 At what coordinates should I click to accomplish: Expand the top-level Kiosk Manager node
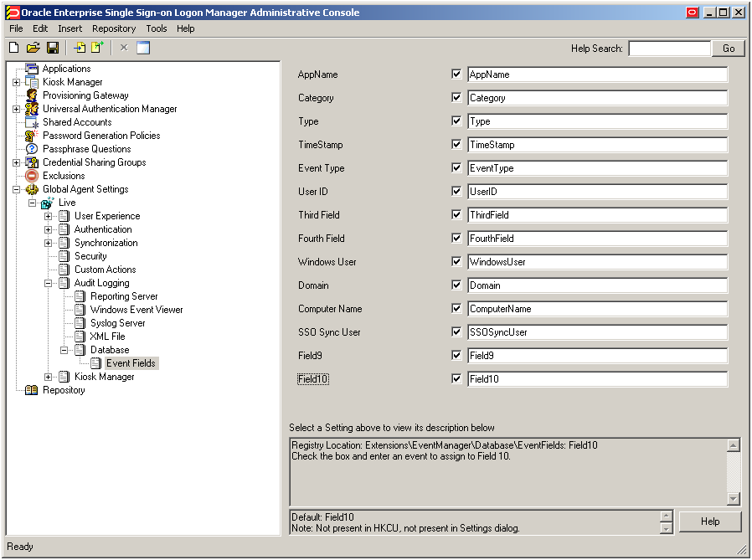[16, 83]
